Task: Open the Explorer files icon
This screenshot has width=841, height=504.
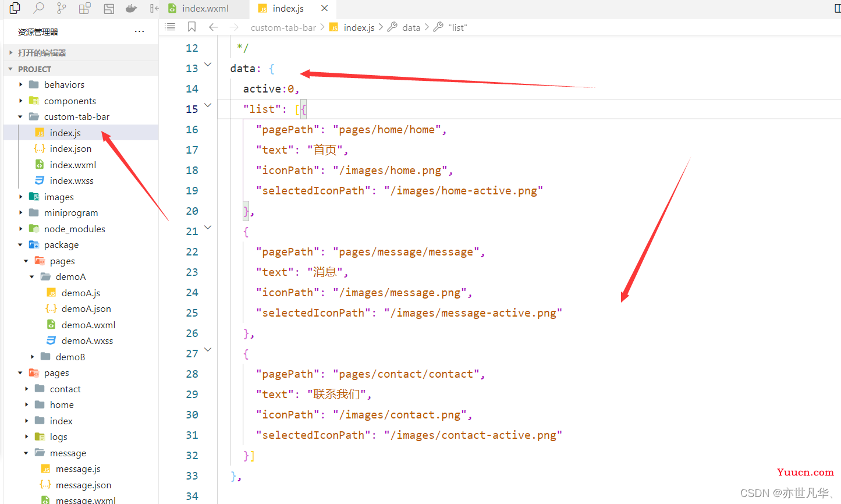Action: [x=15, y=8]
